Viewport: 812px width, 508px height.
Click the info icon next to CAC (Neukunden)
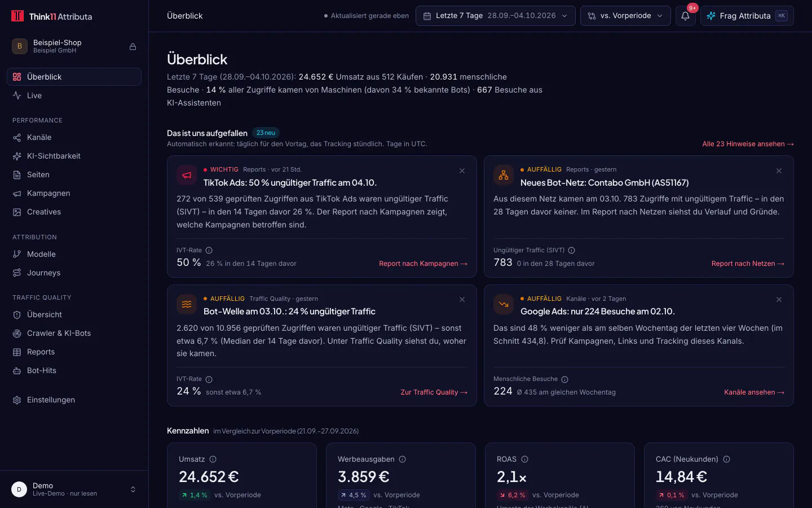point(727,459)
